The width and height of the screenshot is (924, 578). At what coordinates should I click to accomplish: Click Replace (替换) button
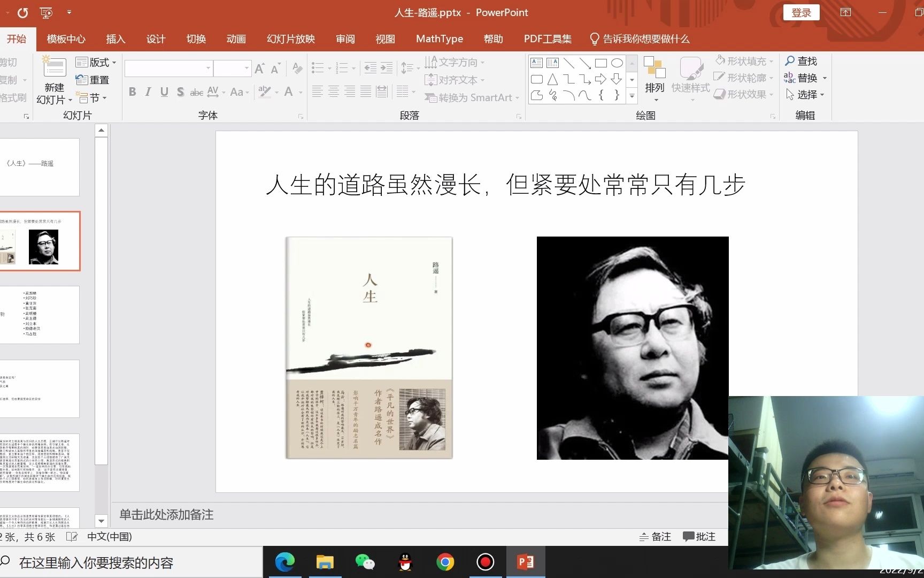point(805,78)
